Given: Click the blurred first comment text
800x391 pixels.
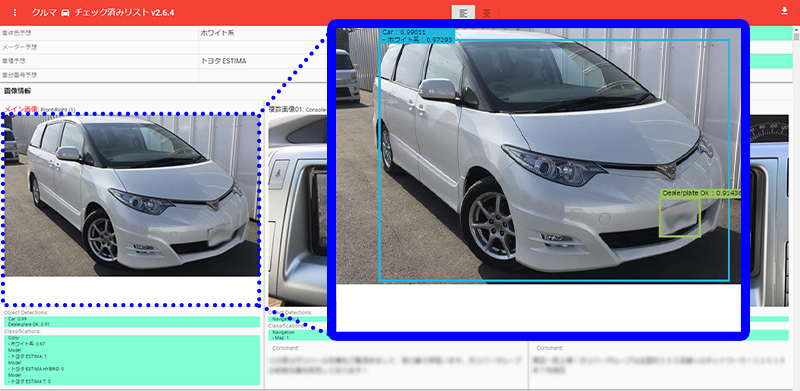Looking at the screenshot, I should tap(396, 363).
